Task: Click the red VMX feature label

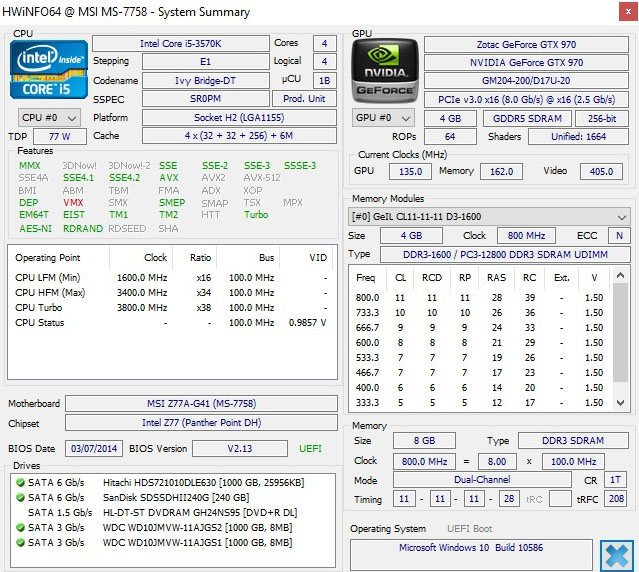Action: click(x=73, y=202)
